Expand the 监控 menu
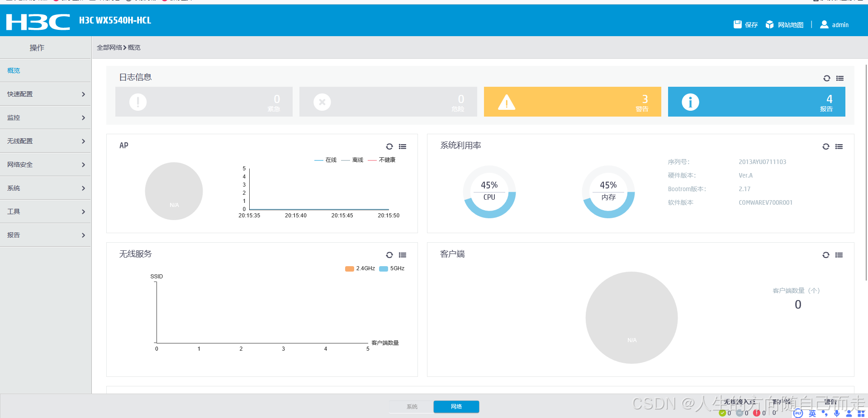 pyautogui.click(x=45, y=117)
